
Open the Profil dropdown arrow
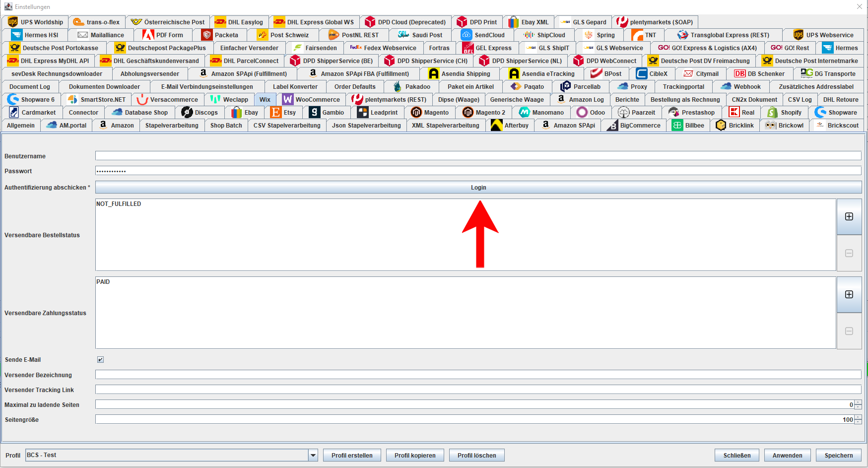click(x=313, y=455)
